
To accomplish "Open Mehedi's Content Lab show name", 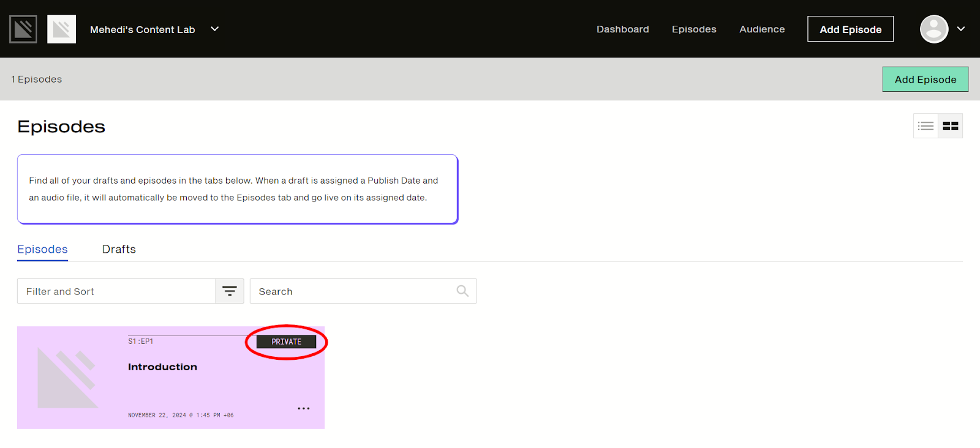I will tap(142, 29).
